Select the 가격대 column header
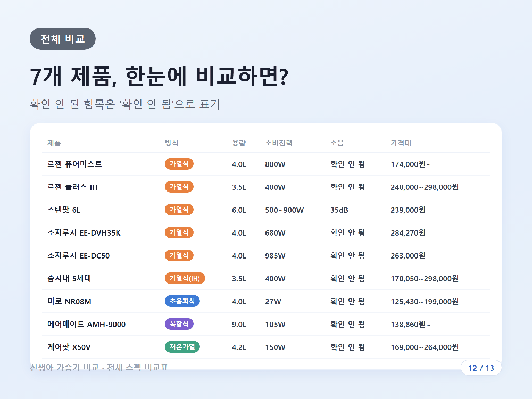 point(401,143)
